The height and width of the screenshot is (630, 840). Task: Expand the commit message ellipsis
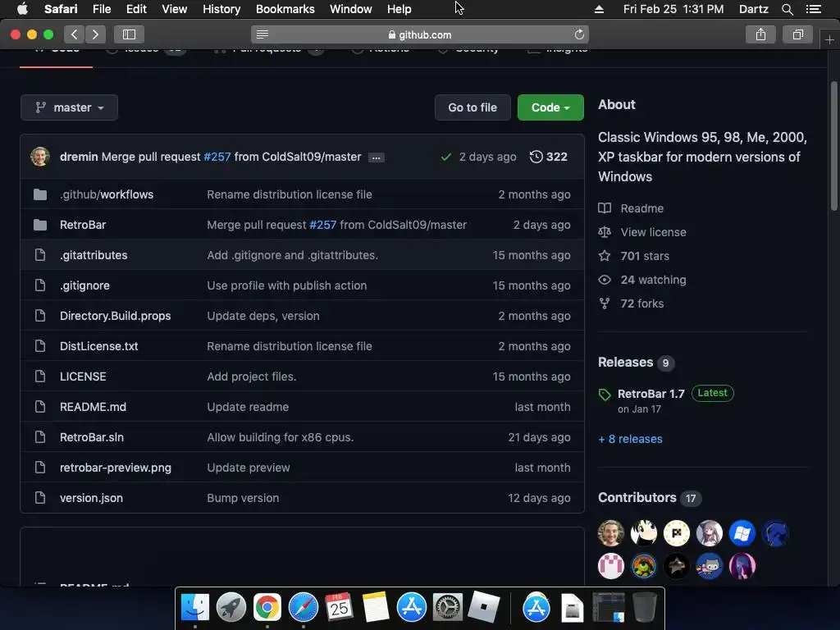pyautogui.click(x=376, y=157)
